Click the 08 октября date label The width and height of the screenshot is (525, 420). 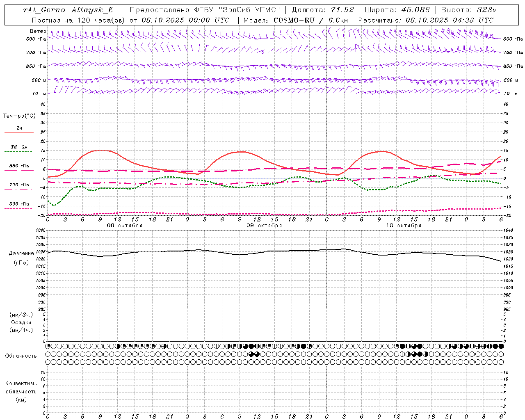click(x=125, y=226)
